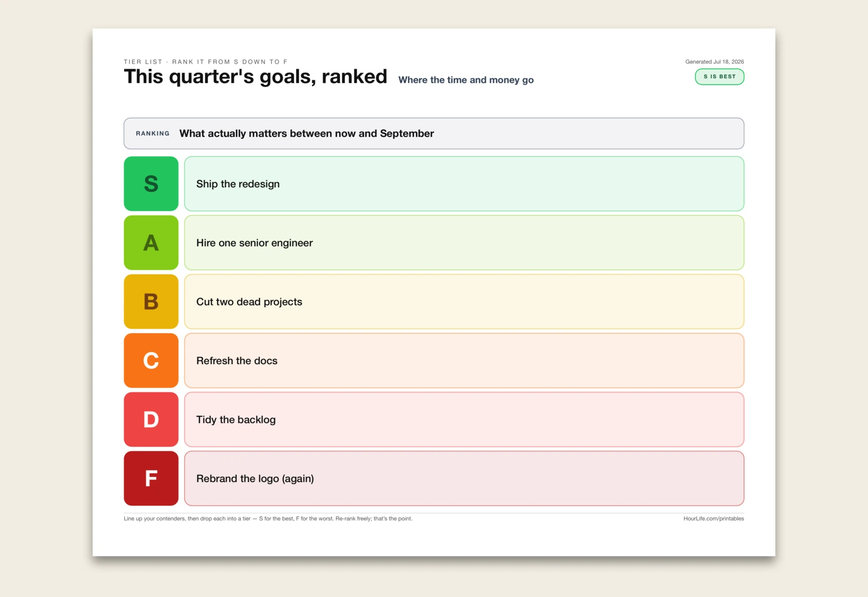Click the 'Tidy the backlog' row
868x597 pixels.
tap(464, 420)
